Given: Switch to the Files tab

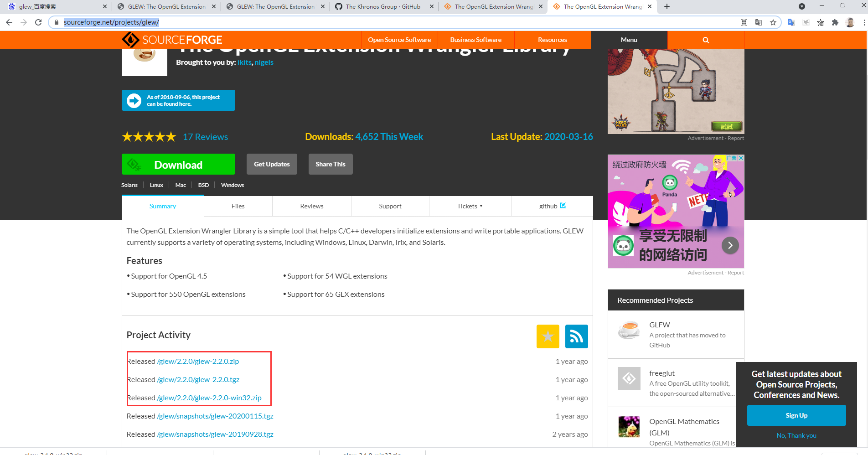Looking at the screenshot, I should tap(238, 206).
